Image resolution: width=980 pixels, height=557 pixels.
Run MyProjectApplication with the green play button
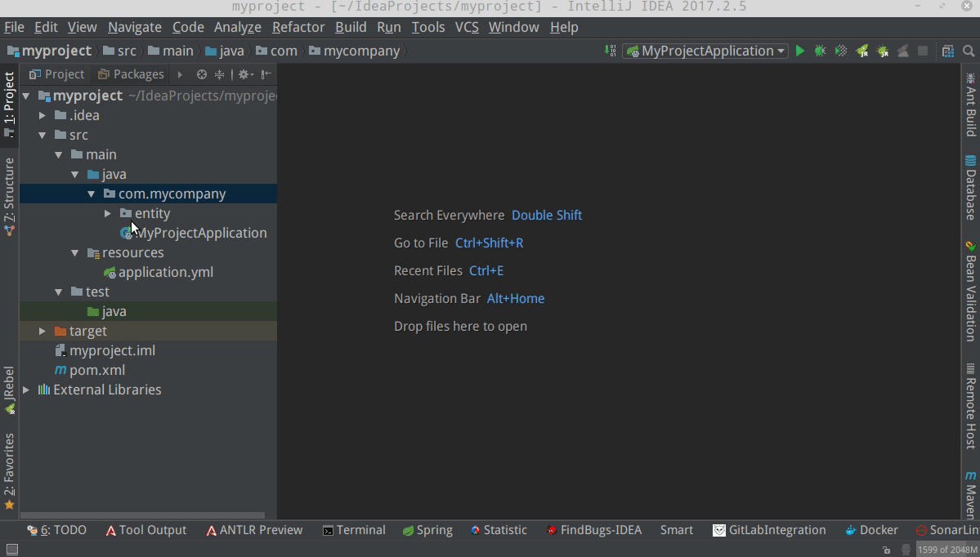coord(800,51)
